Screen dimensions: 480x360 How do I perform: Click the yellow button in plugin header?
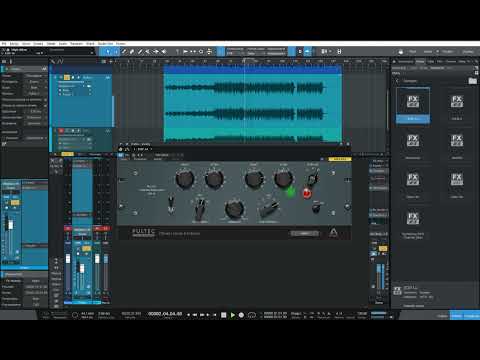340,159
